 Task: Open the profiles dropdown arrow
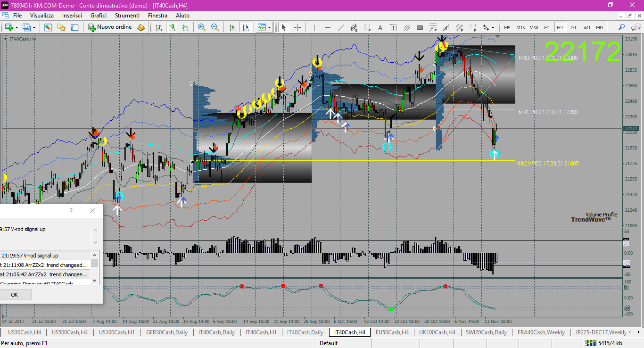pyautogui.click(x=34, y=27)
